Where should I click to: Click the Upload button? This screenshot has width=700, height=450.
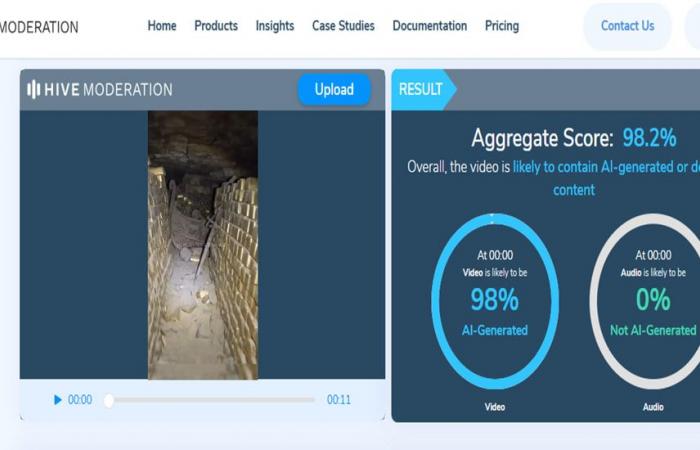[x=334, y=90]
